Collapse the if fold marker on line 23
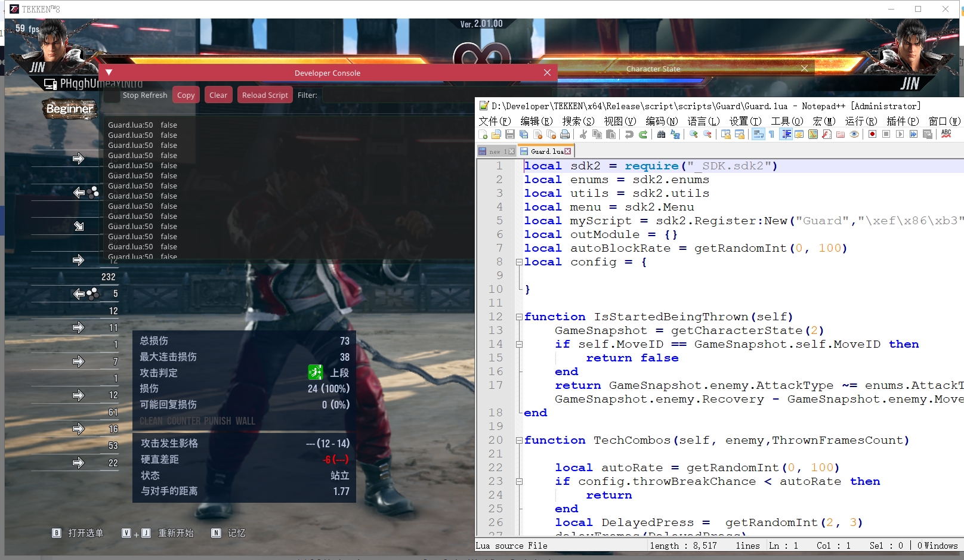Image resolution: width=964 pixels, height=560 pixels. click(519, 481)
